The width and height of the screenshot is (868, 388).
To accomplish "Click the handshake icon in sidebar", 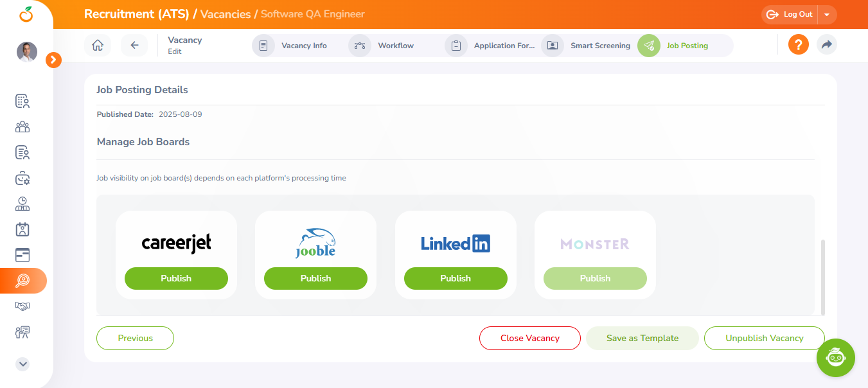I will pos(22,306).
